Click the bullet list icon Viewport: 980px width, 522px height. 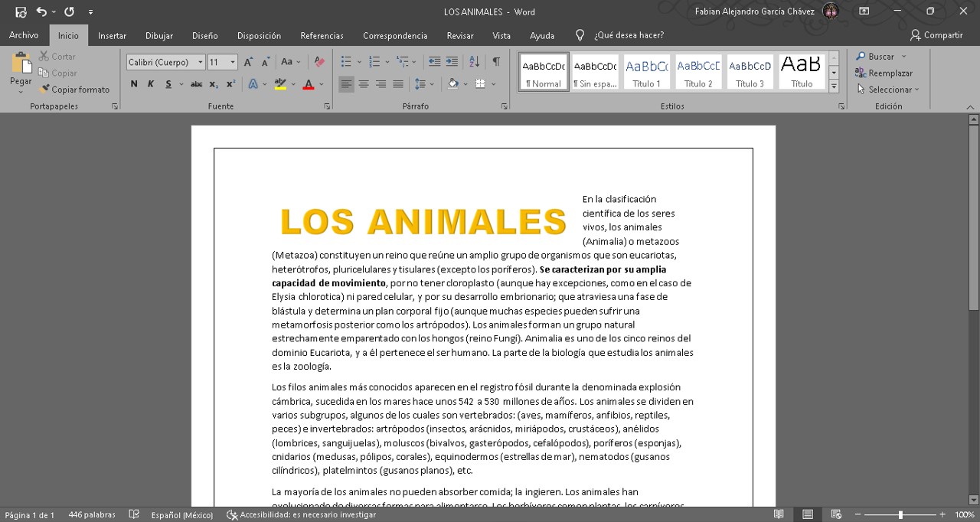pos(346,62)
